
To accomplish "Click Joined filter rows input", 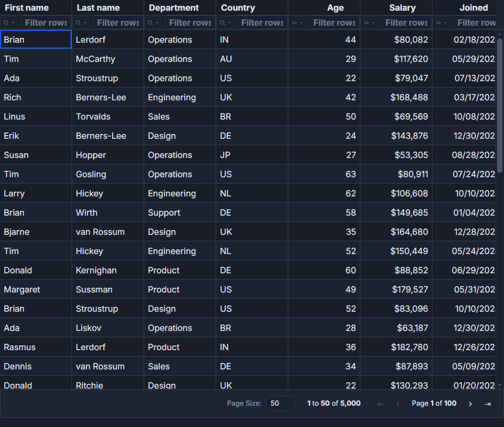I will tap(475, 23).
